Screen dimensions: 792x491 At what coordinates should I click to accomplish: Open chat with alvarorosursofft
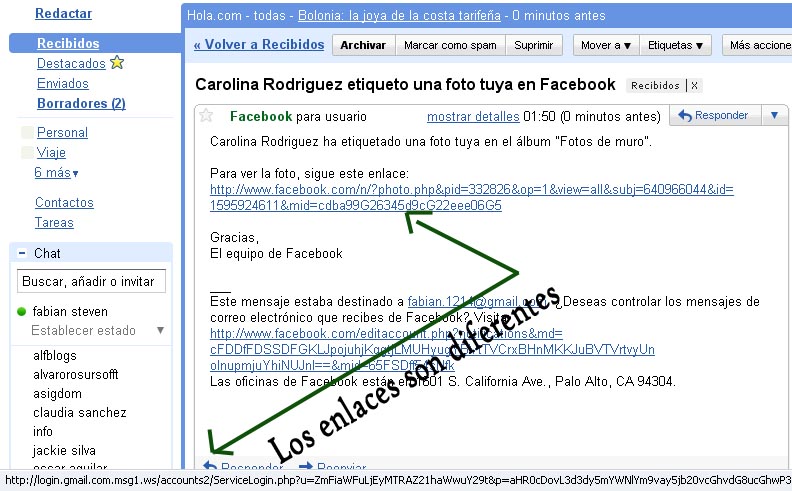pyautogui.click(x=75, y=374)
